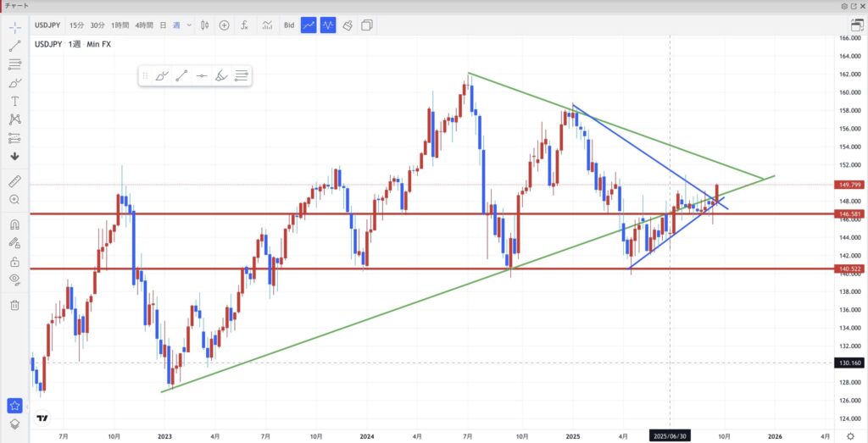Screen dimensions: 868x443
Task: Delete drawings with the trash icon
Action: pyautogui.click(x=15, y=305)
